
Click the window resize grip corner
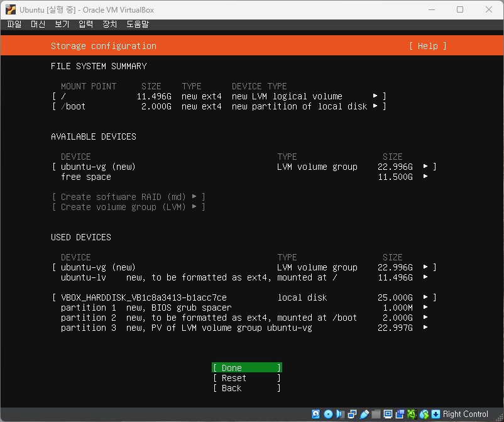pos(500,417)
